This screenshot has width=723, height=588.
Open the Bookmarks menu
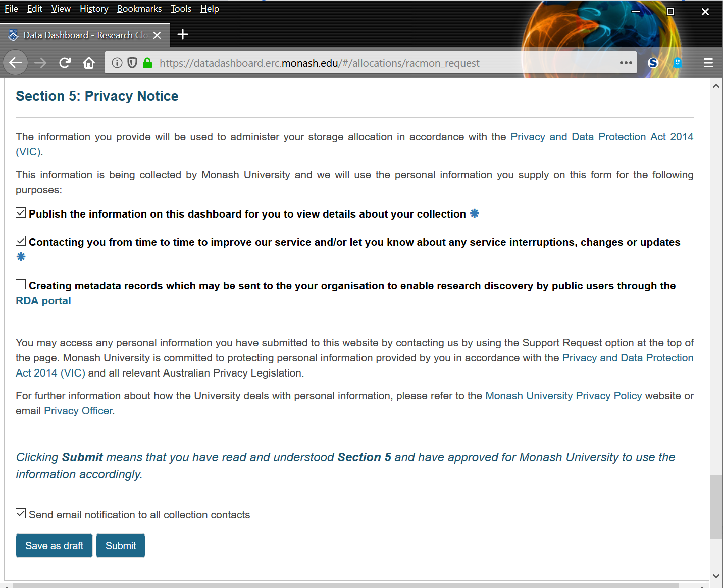pos(139,9)
